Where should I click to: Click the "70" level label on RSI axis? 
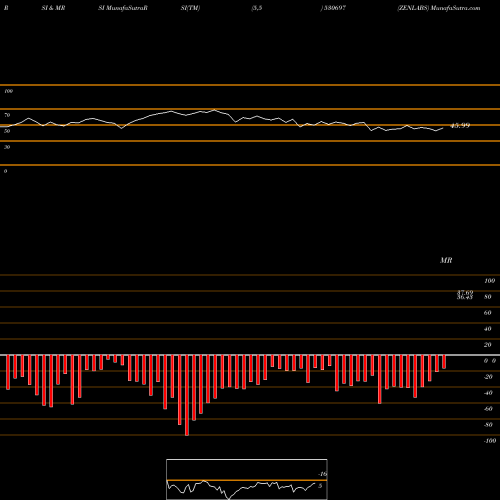(x=7, y=115)
